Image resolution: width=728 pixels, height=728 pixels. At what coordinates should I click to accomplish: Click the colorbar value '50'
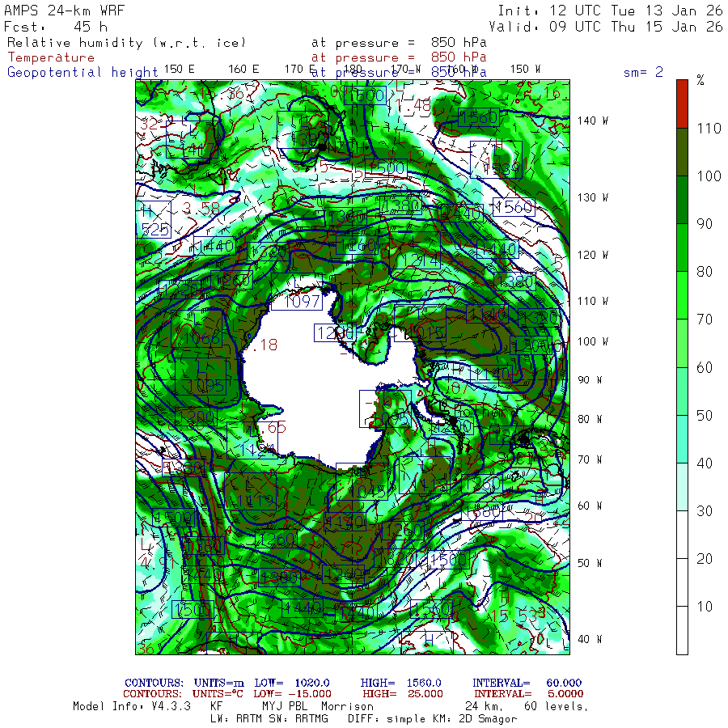[705, 416]
